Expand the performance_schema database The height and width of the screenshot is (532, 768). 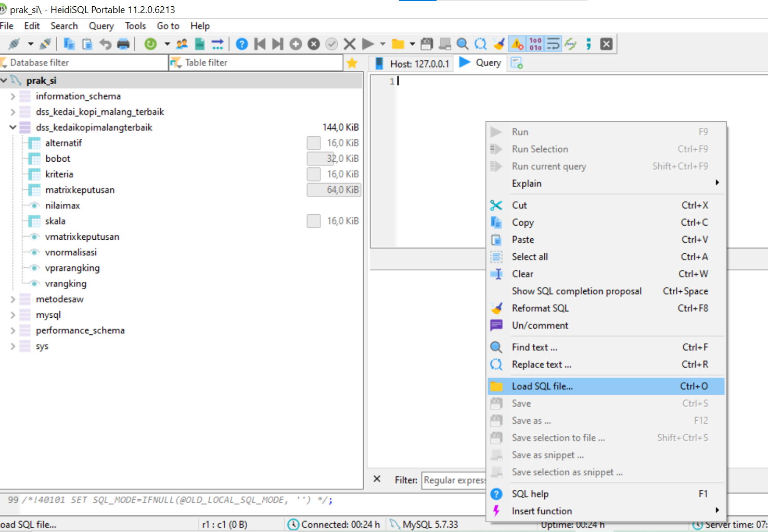pos(13,330)
